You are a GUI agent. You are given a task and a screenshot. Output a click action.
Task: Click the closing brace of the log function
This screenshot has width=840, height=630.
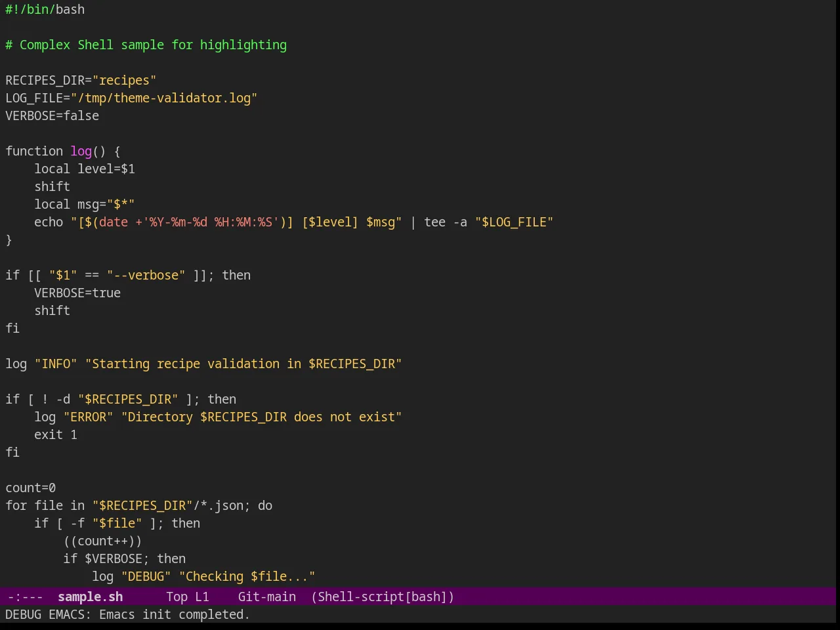tap(9, 240)
